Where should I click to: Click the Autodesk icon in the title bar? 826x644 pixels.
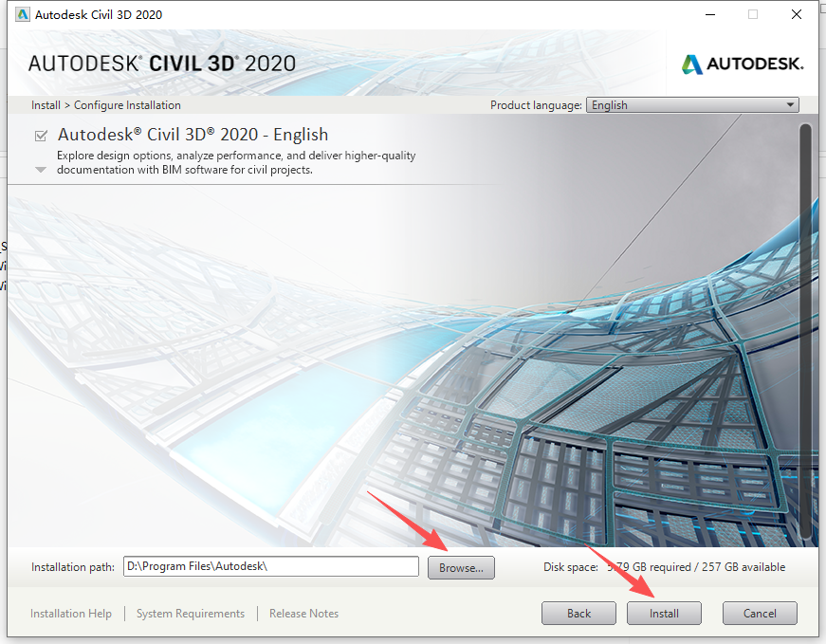coord(22,14)
